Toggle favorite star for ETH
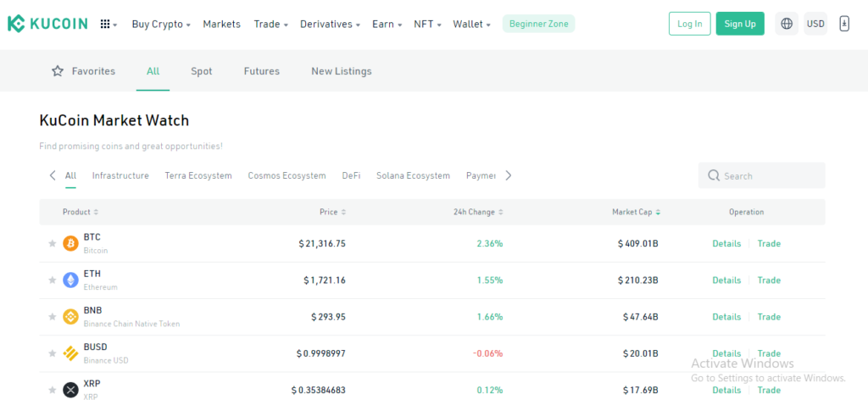 (x=53, y=280)
